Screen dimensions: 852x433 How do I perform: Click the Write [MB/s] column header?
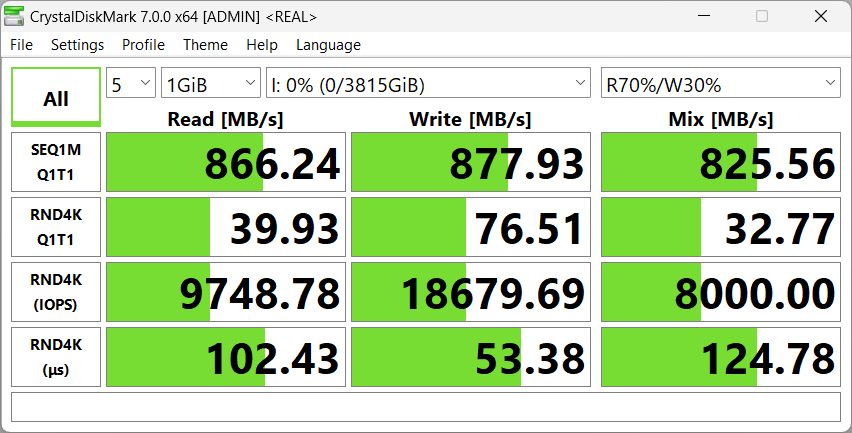point(470,119)
